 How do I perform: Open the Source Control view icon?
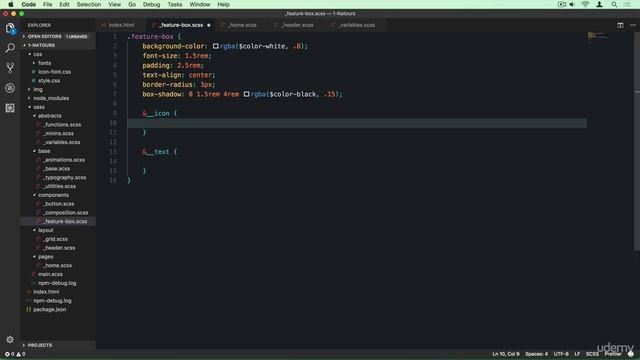[10, 68]
